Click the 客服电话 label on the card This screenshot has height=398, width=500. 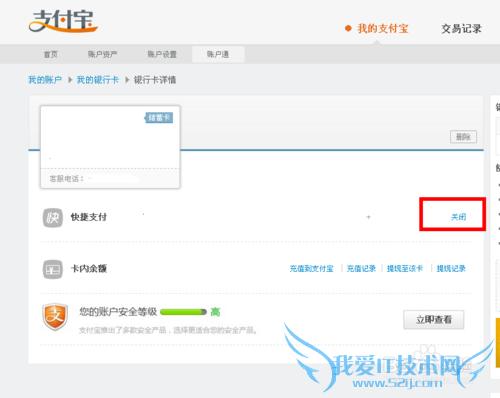[x=66, y=179]
